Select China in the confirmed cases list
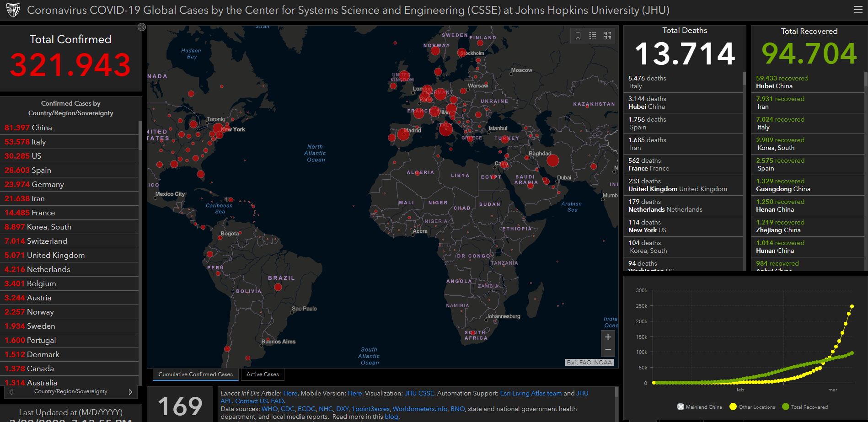This screenshot has width=868, height=422. tap(69, 128)
